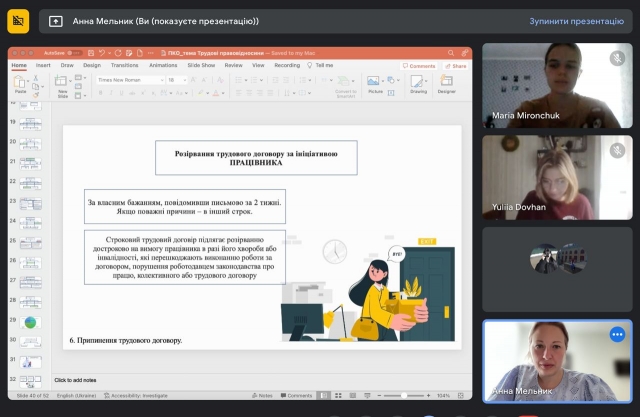Image resolution: width=640 pixels, height=417 pixels.
Task: Switch to the Slide Show tab
Action: 201,65
